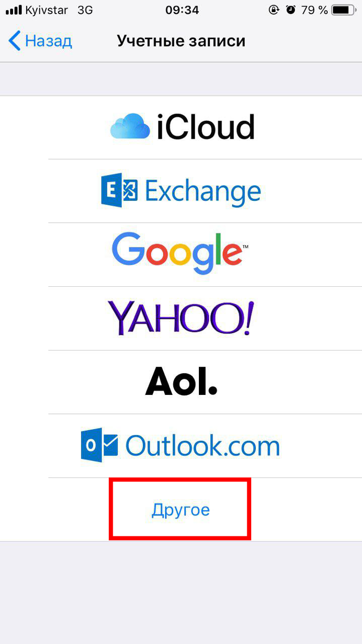Tap the rotation lock status icon
Screen dimensions: 362x644
(x=274, y=10)
